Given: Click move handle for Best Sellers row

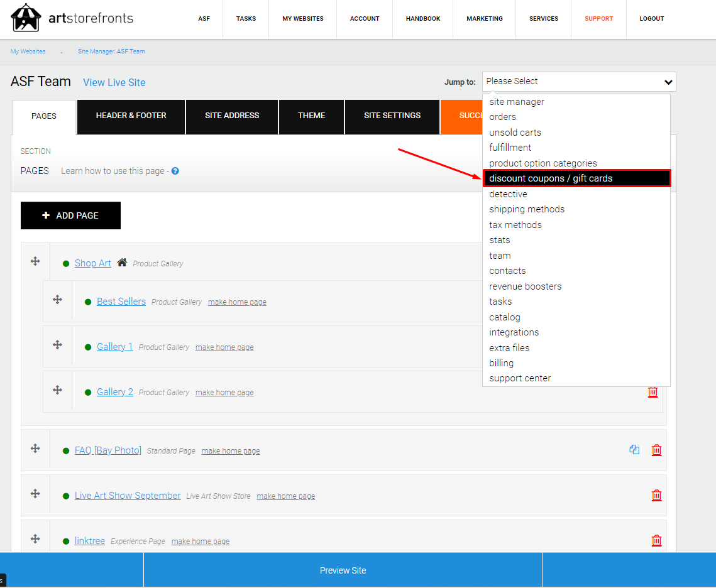Looking at the screenshot, I should pyautogui.click(x=57, y=299).
